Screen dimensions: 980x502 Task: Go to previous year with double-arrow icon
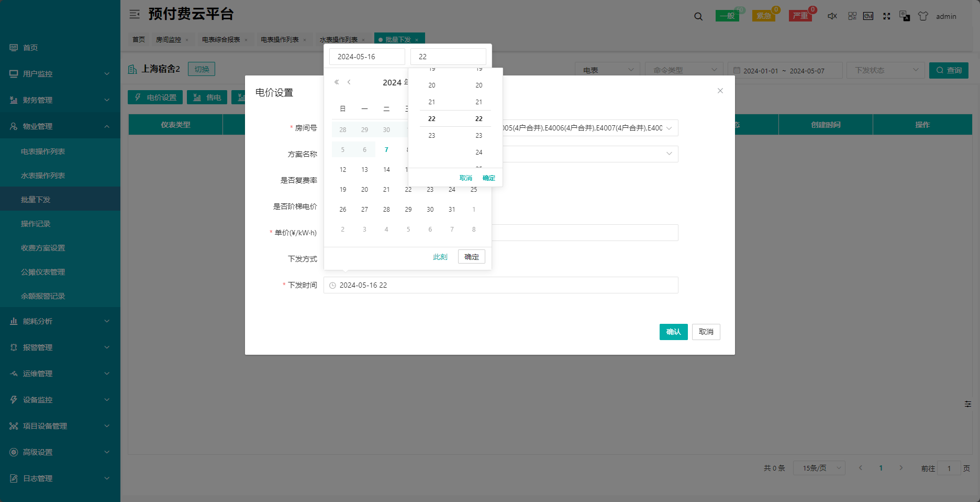click(337, 82)
